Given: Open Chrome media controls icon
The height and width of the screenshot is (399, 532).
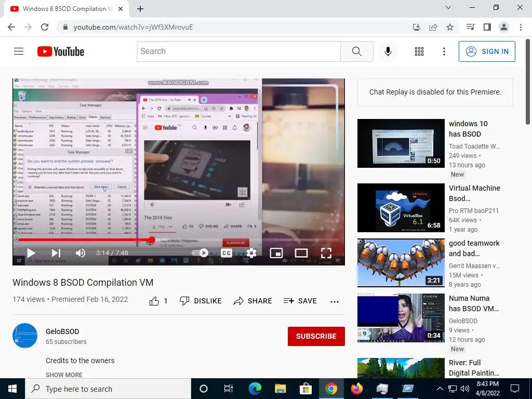Looking at the screenshot, I should click(x=470, y=27).
